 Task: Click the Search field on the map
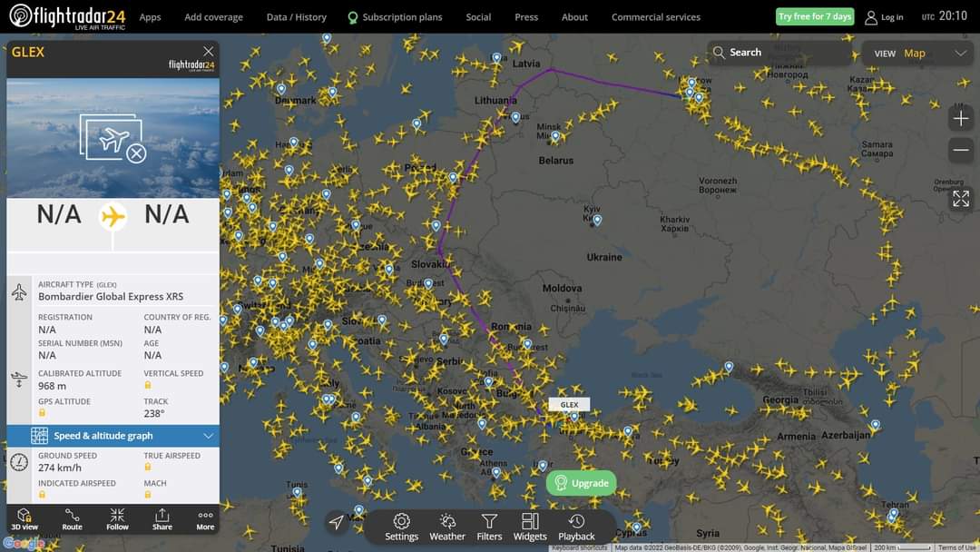(779, 53)
